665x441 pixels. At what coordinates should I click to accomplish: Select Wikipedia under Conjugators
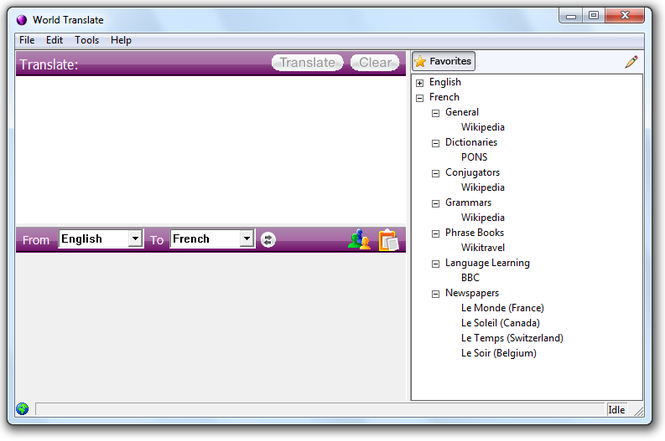point(483,187)
